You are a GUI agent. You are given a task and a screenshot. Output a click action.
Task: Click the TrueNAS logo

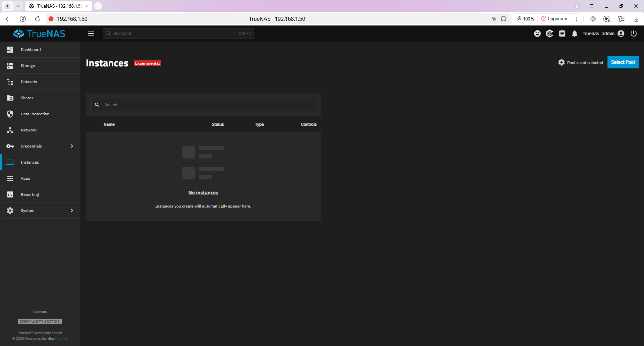point(39,34)
